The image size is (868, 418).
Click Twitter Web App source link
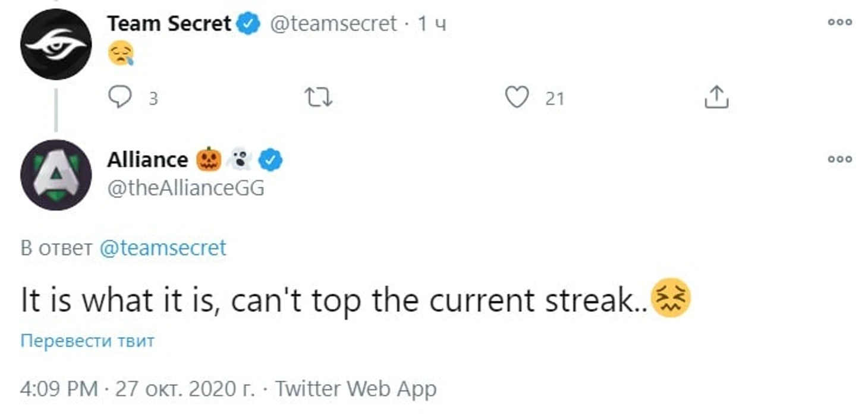356,389
